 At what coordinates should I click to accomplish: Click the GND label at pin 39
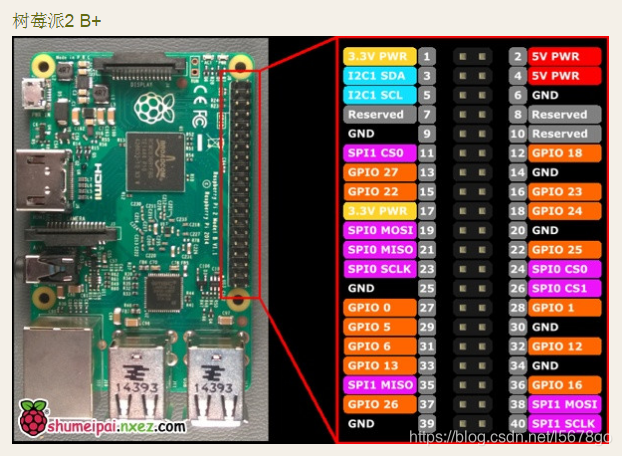click(x=361, y=424)
